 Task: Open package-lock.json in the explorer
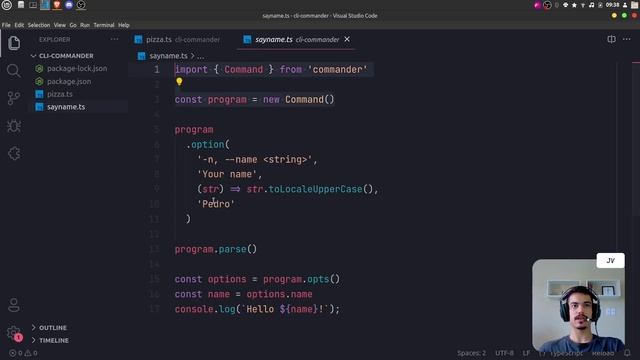tap(77, 69)
